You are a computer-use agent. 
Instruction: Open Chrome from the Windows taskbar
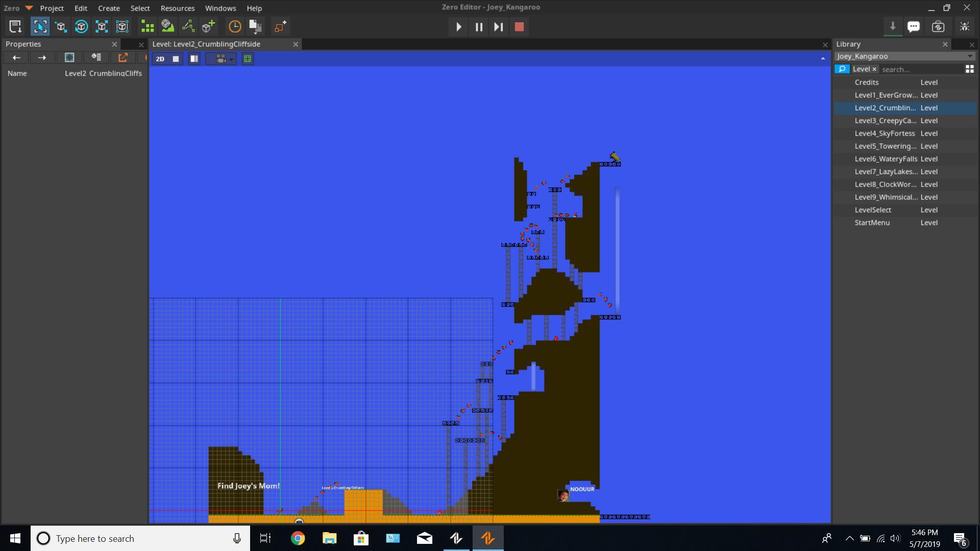[x=298, y=538]
